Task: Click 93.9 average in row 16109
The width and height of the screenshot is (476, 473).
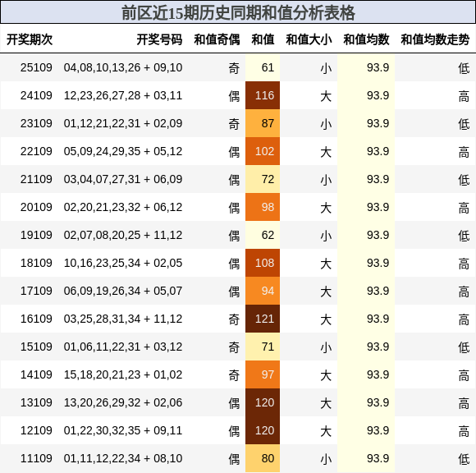Action: click(378, 319)
